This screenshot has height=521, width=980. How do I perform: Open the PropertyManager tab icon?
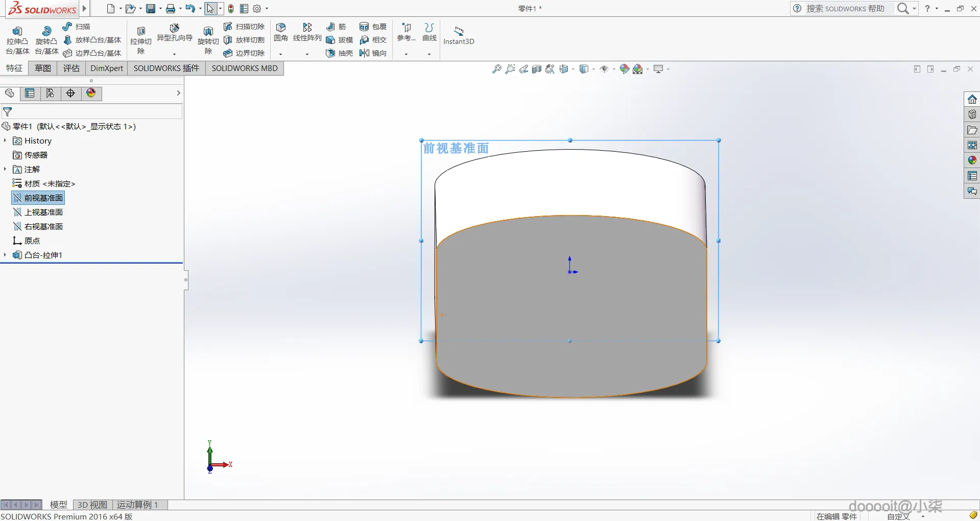pos(30,93)
